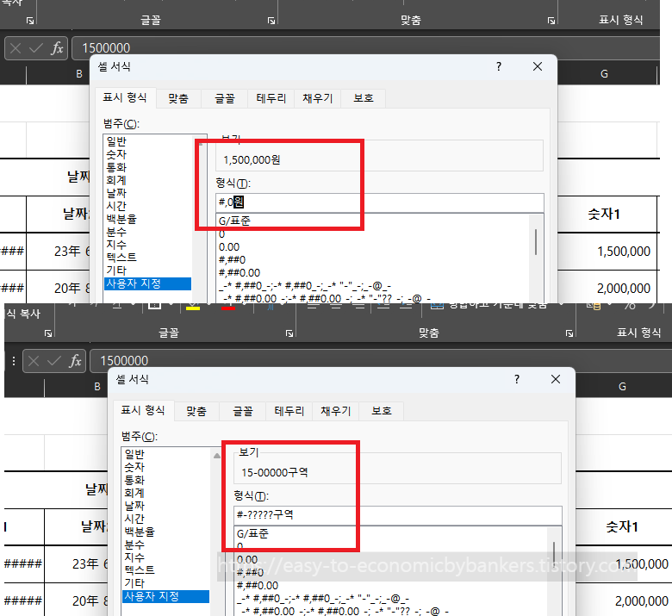Click format list scrollbar in dialog previewing 15-00000구역
Viewport: 672px width, 616px height.
tap(554, 553)
